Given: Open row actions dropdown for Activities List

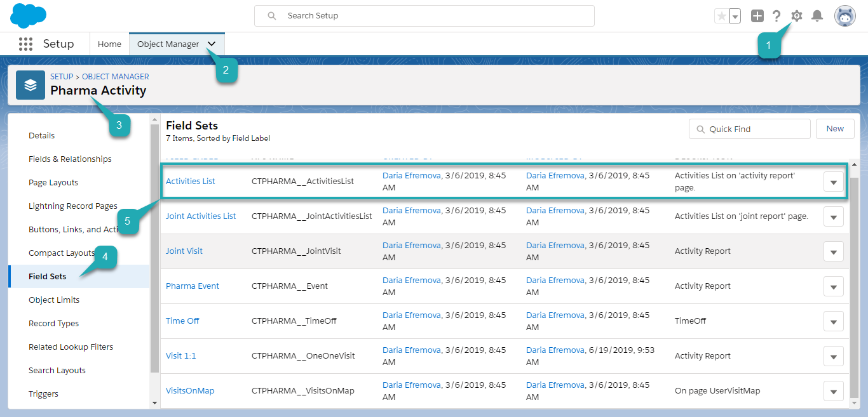Looking at the screenshot, I should click(x=833, y=182).
